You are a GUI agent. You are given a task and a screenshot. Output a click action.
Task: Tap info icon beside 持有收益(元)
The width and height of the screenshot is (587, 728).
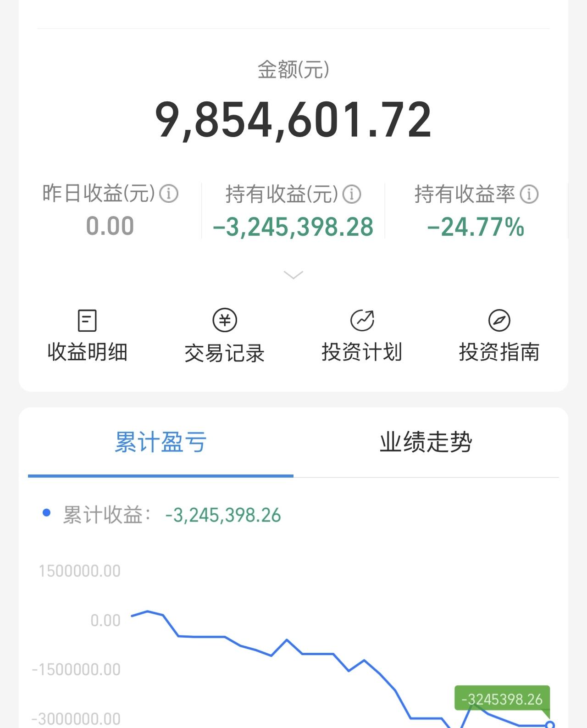coord(352,194)
